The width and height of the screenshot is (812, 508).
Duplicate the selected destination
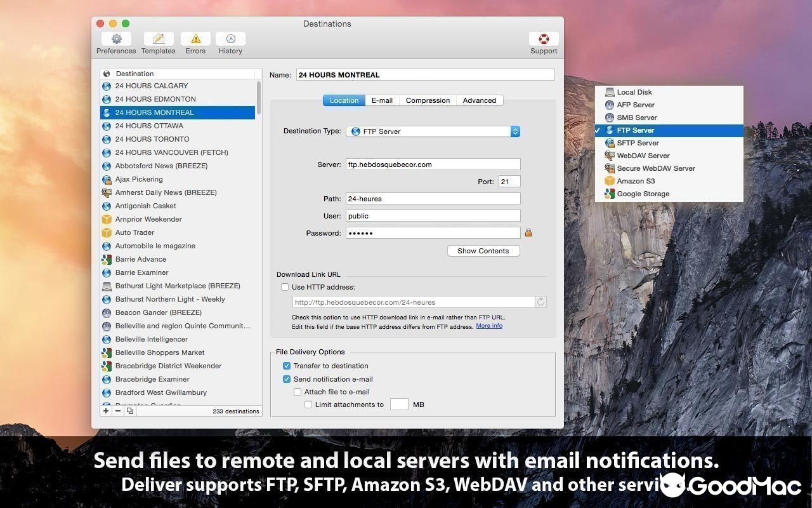click(x=129, y=410)
